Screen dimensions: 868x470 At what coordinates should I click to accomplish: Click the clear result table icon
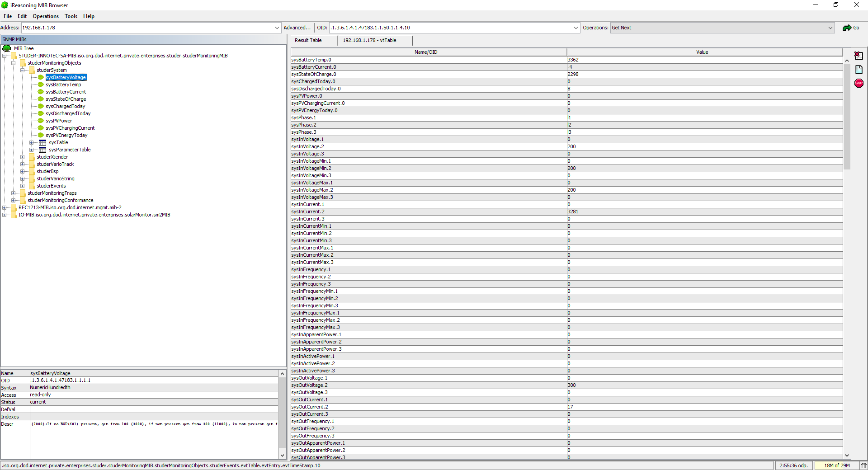click(859, 56)
